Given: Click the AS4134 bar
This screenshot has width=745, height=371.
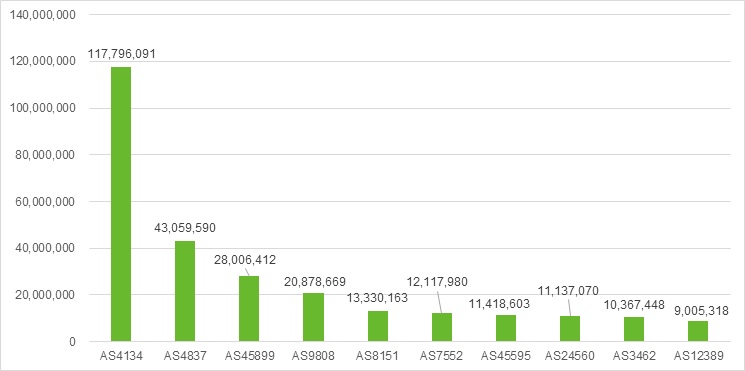Looking at the screenshot, I should coord(121,204).
